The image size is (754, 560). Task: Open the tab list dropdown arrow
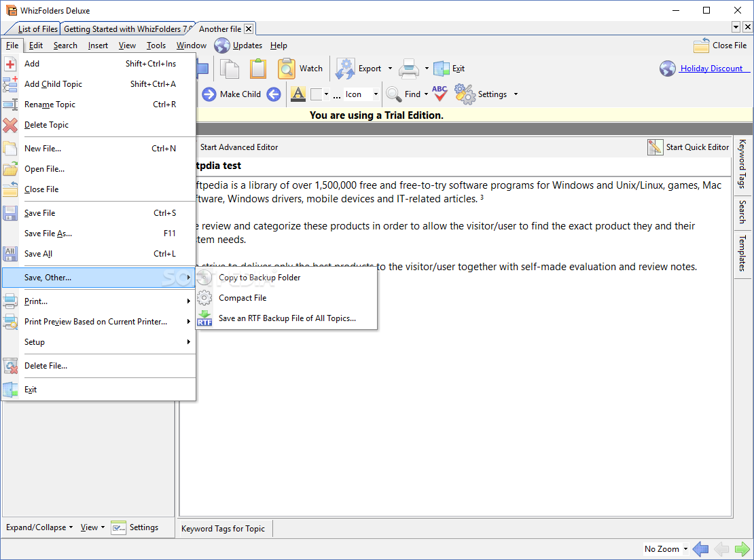pyautogui.click(x=736, y=27)
